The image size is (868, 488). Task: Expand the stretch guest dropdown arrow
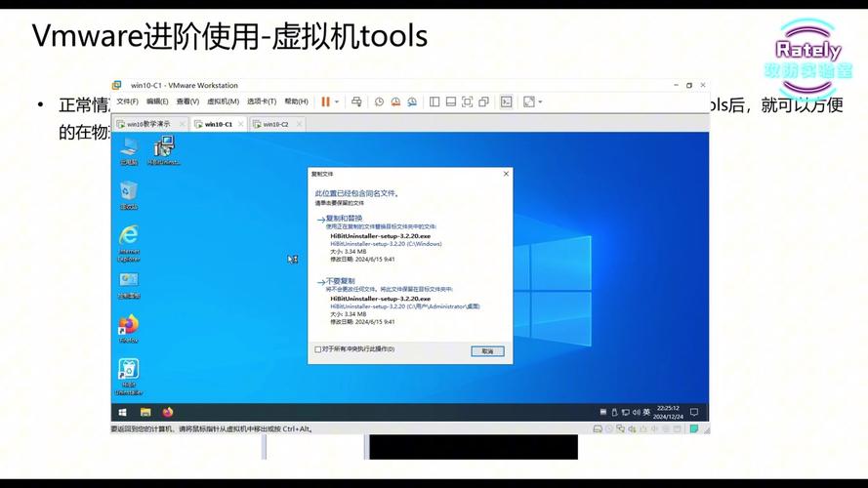[540, 102]
